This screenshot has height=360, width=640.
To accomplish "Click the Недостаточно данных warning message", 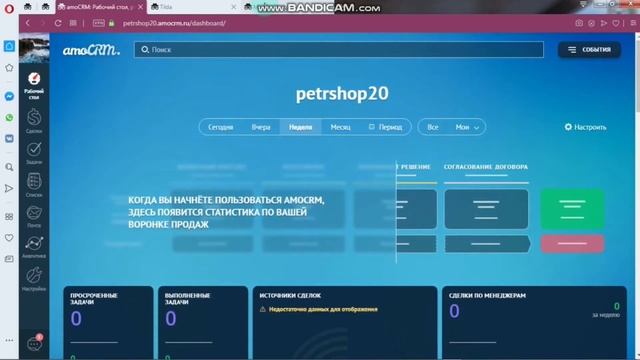I will (x=318, y=309).
